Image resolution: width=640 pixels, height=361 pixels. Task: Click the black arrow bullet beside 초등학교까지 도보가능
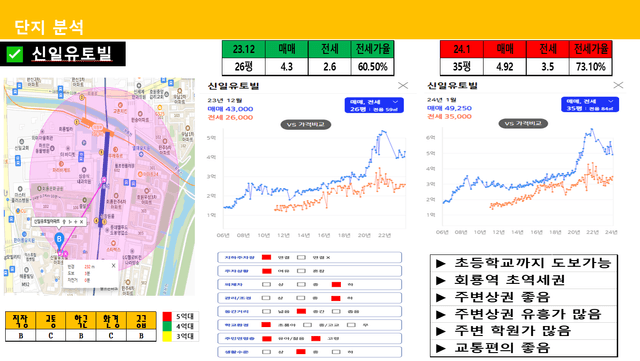[440, 264]
